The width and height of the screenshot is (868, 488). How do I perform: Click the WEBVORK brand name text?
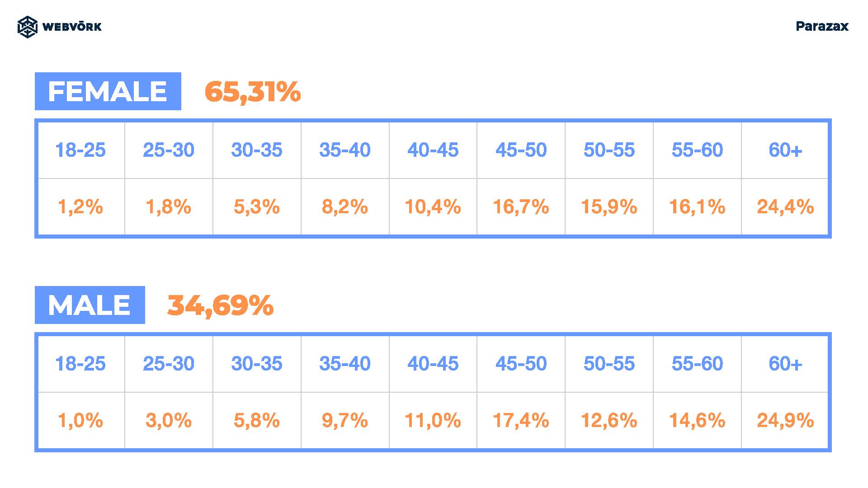click(72, 27)
